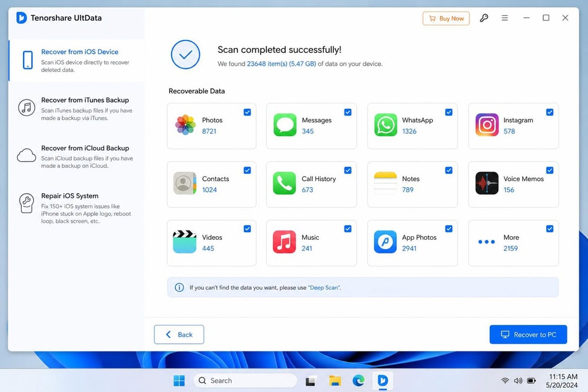This screenshot has width=588, height=392.
Task: Click the Instagram icon
Action: pyautogui.click(x=487, y=125)
